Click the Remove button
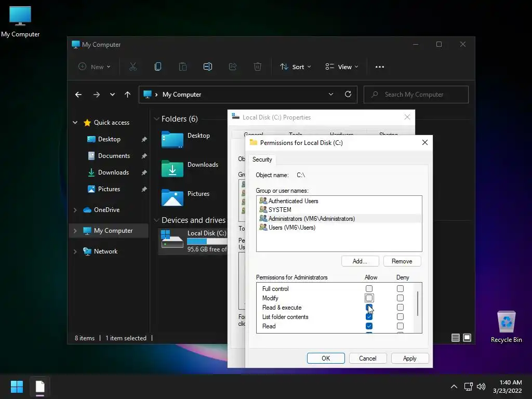The image size is (532, 399). pyautogui.click(x=402, y=261)
